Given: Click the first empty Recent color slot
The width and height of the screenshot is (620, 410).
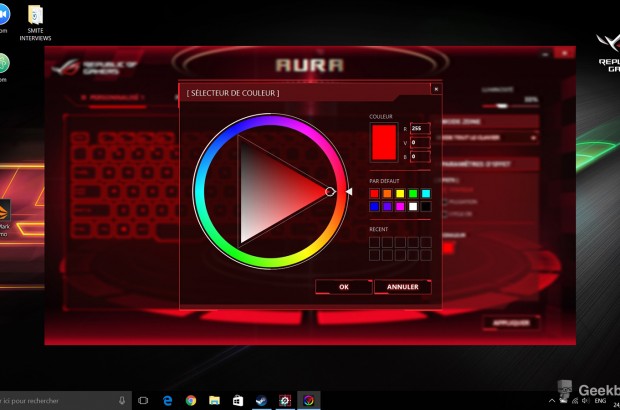Looking at the screenshot, I should [x=374, y=241].
